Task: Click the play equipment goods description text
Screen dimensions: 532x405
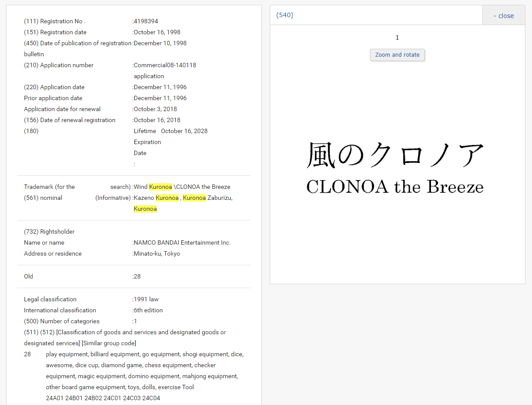Action: pyautogui.click(x=145, y=370)
